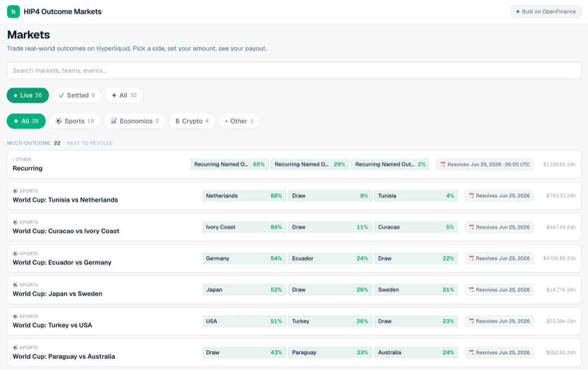Click the sports icon above Japan vs Sweden
Viewport: 588px width, 370px height.
coord(15,285)
